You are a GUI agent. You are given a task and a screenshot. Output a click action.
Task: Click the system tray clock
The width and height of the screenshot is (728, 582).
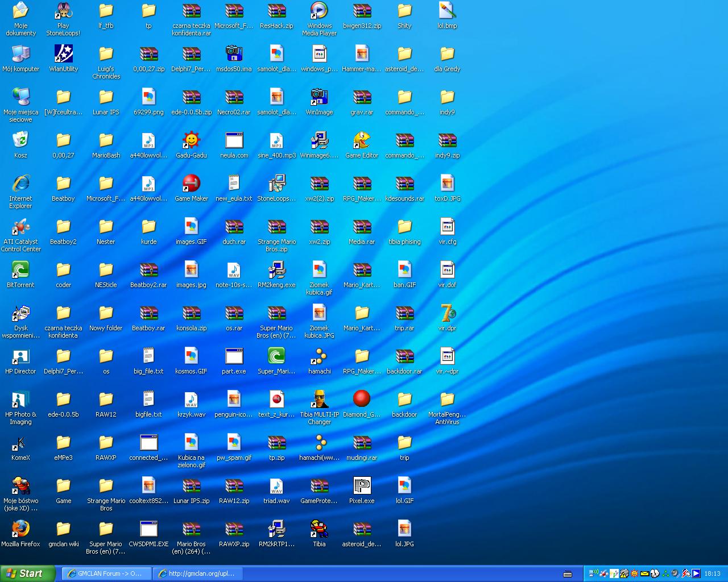click(x=712, y=573)
